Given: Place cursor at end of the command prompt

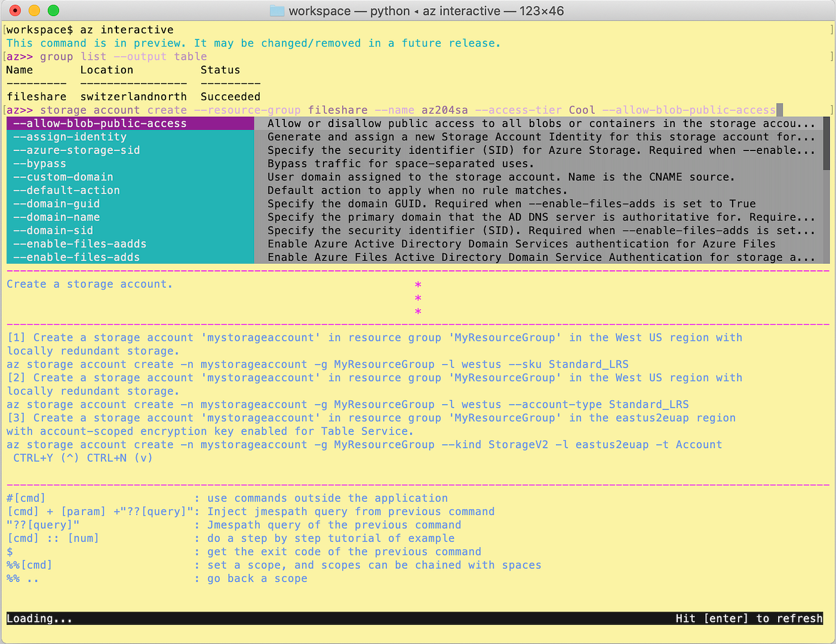Looking at the screenshot, I should (779, 110).
